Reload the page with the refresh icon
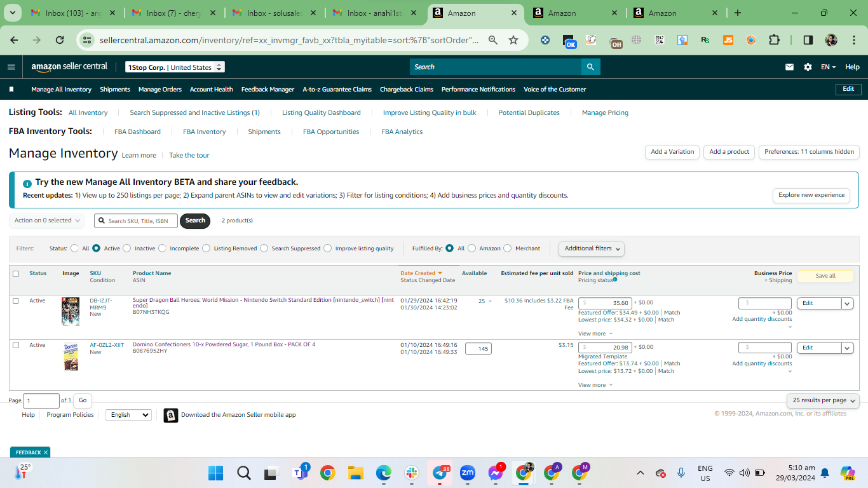Screen dimensions: 868x488 60,40
